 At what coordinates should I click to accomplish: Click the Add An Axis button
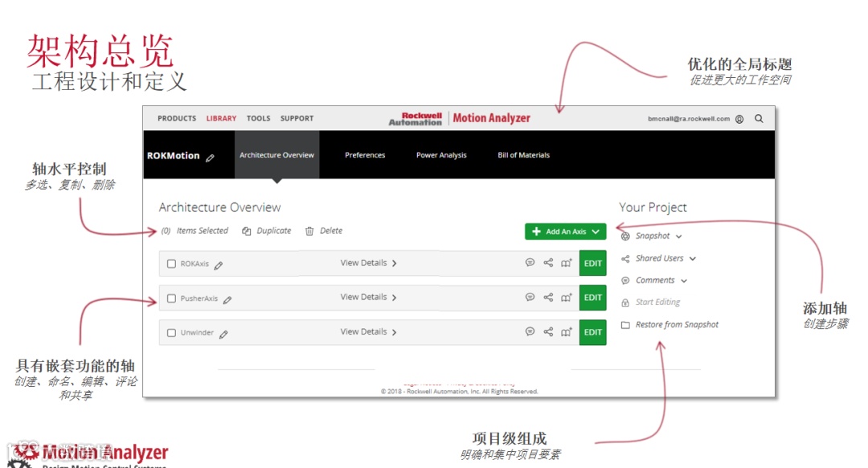click(x=565, y=232)
